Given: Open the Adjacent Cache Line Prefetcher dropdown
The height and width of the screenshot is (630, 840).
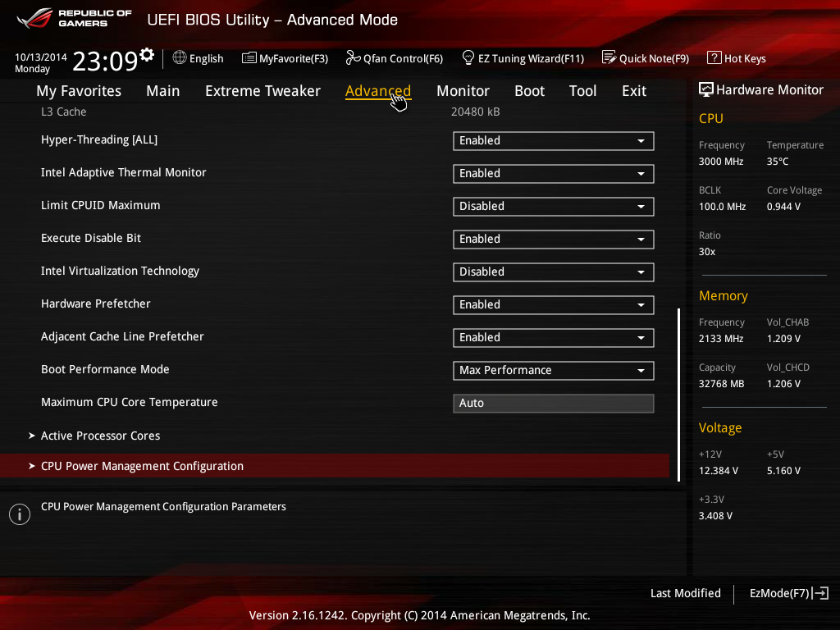Looking at the screenshot, I should click(x=554, y=337).
